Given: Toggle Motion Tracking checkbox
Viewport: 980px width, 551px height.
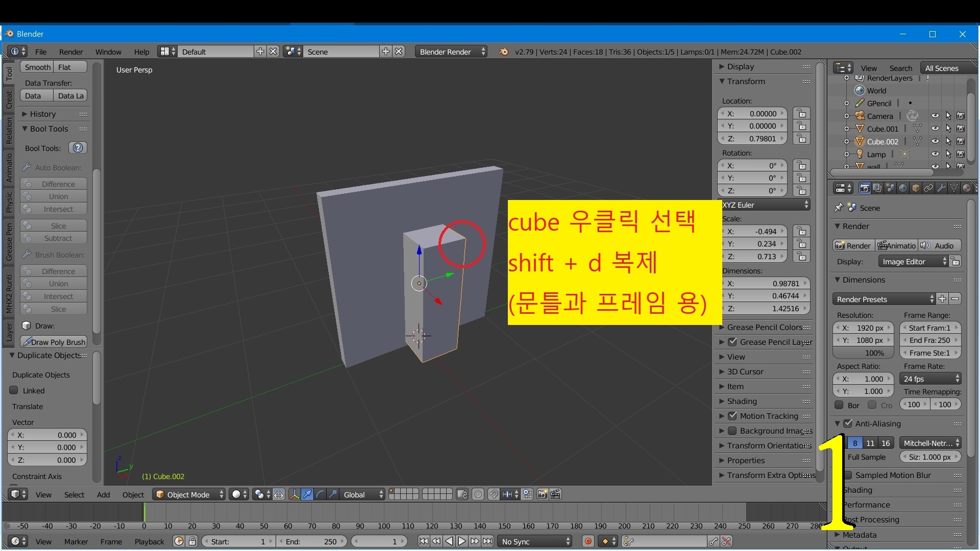Looking at the screenshot, I should (732, 416).
